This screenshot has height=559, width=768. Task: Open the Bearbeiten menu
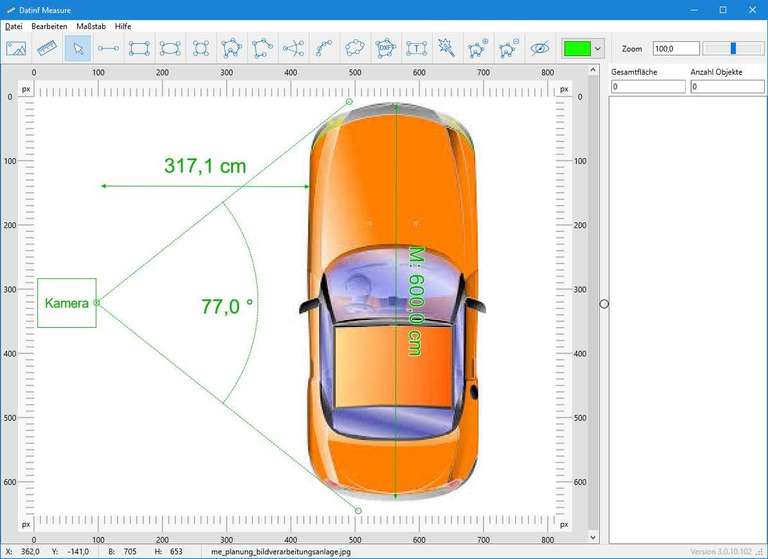pos(49,25)
